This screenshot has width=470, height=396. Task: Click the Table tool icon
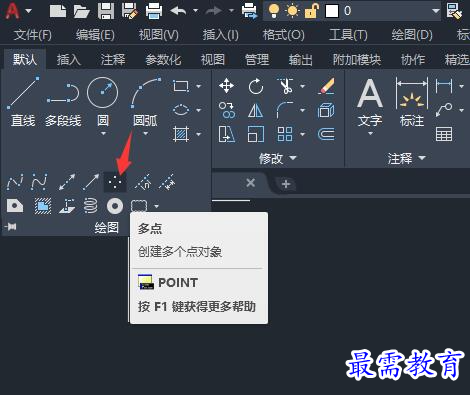click(444, 134)
